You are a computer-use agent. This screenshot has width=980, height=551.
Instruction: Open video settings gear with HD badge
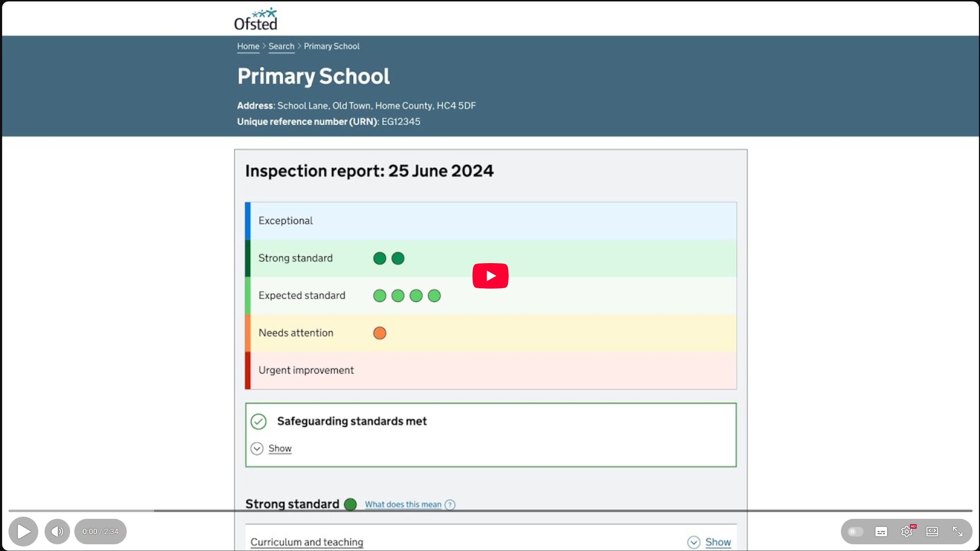(907, 531)
